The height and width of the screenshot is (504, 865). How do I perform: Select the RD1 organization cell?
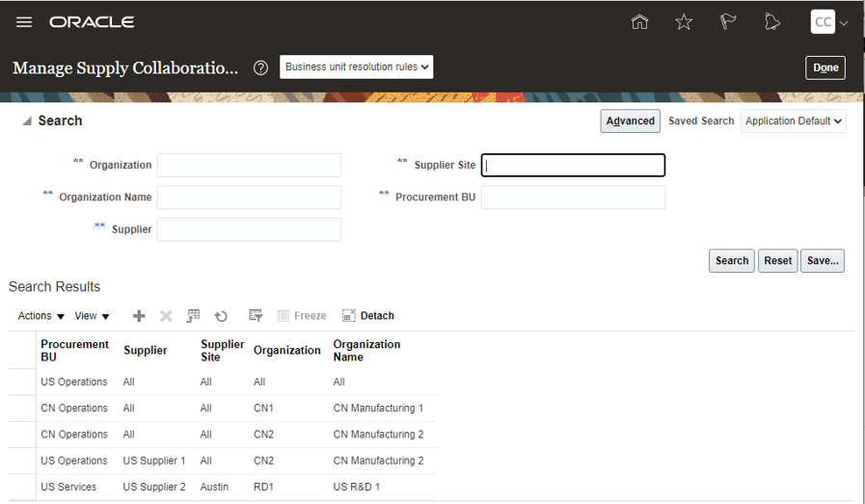263,488
